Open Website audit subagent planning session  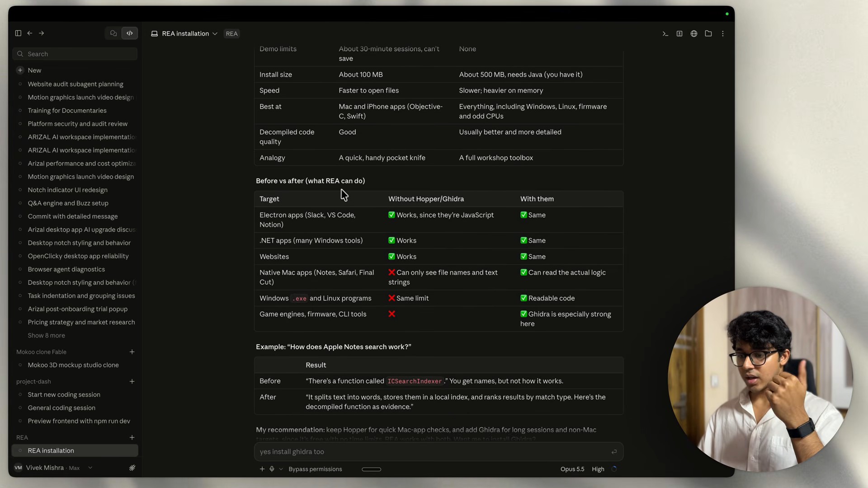(75, 84)
